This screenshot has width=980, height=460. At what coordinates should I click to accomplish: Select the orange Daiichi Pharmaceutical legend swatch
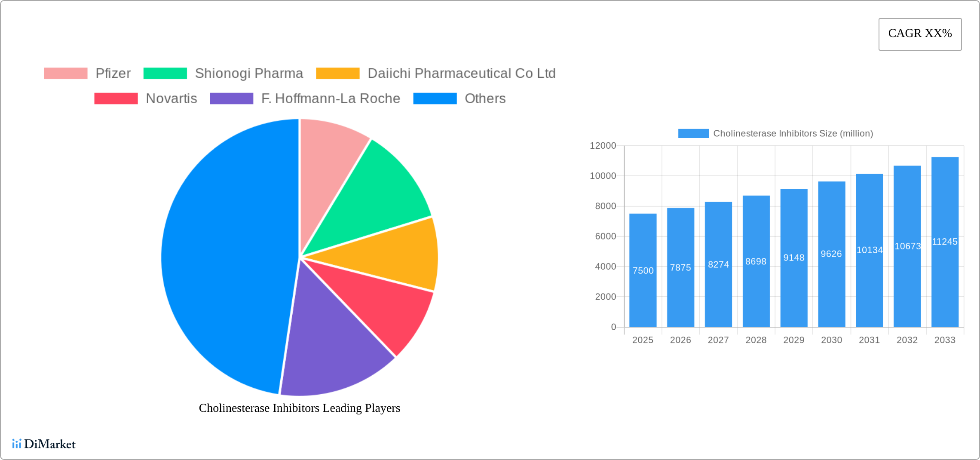(338, 73)
